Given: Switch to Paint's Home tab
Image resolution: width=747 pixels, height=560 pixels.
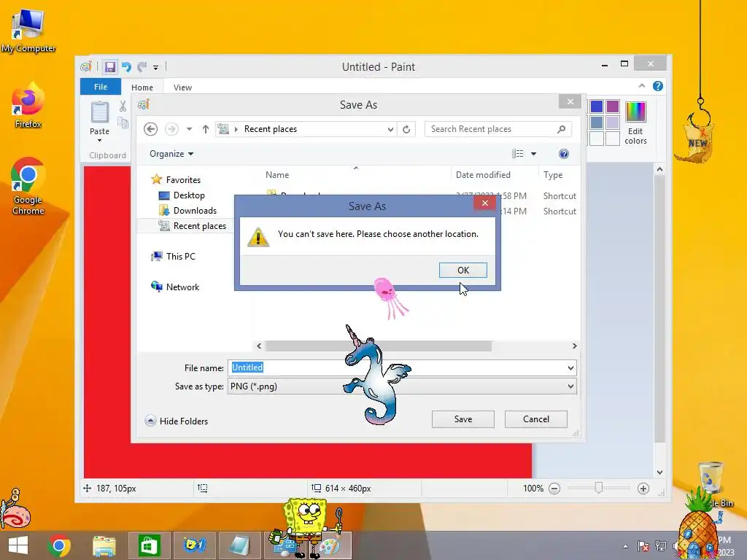Looking at the screenshot, I should coord(142,87).
